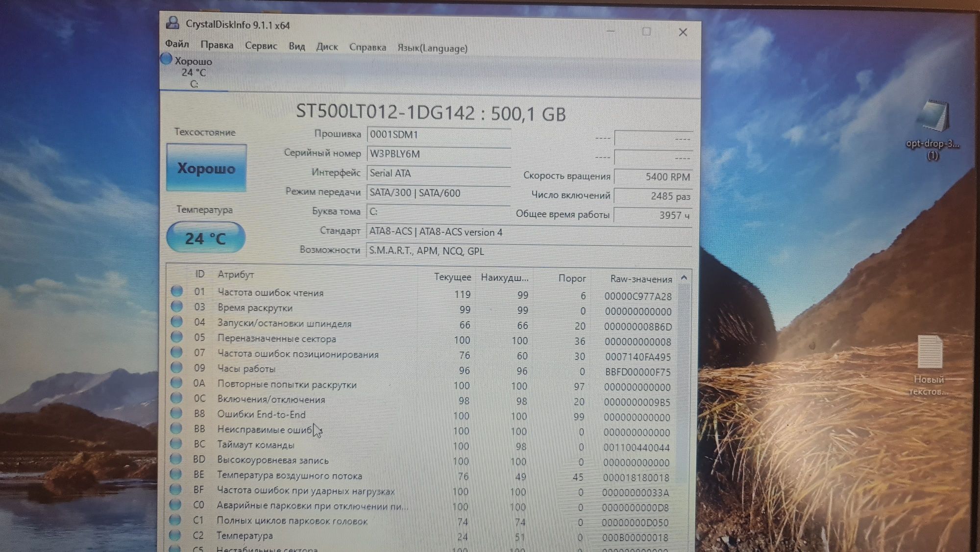Image resolution: width=980 pixels, height=552 pixels.
Task: Click status circle for attribute B8
Action: 176,413
